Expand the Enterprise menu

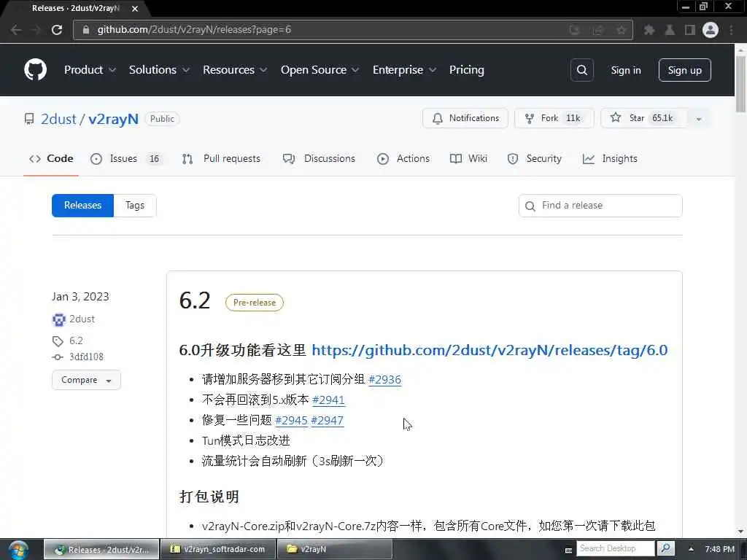pyautogui.click(x=404, y=70)
